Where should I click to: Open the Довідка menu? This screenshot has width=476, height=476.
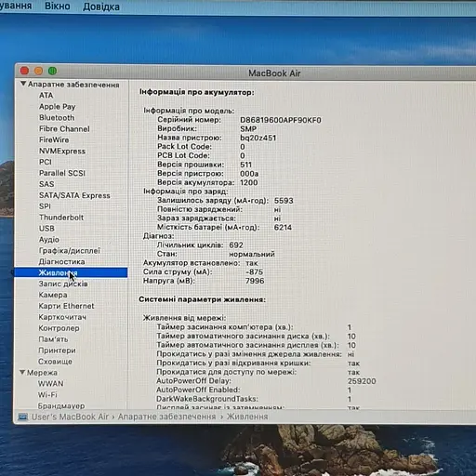(101, 7)
